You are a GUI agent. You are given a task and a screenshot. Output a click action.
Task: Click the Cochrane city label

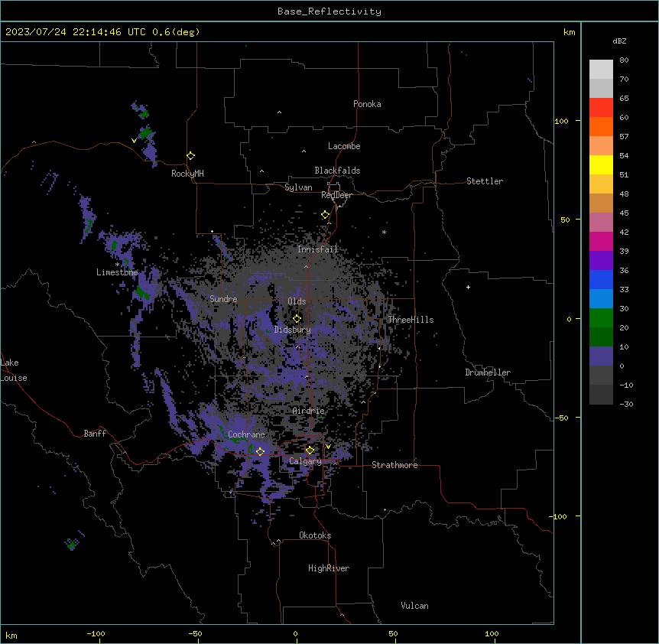pyautogui.click(x=246, y=434)
